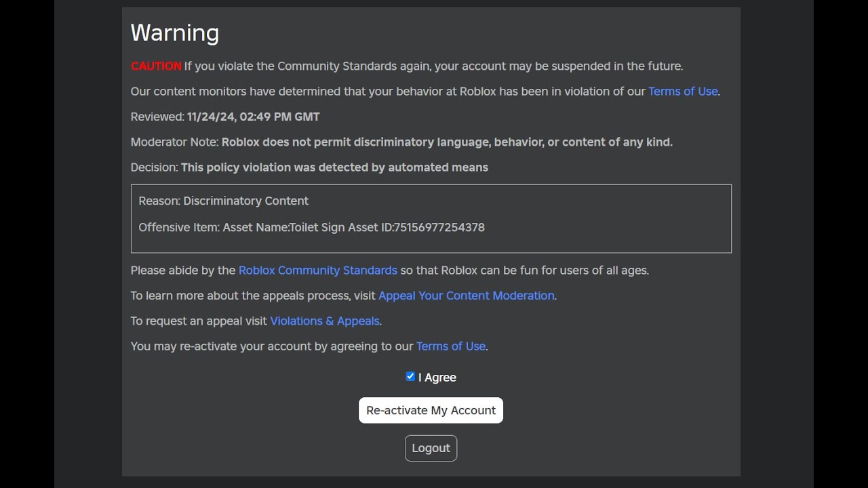Click the Re-activate My Account button
Viewport: 868px width, 488px height.
point(431,410)
